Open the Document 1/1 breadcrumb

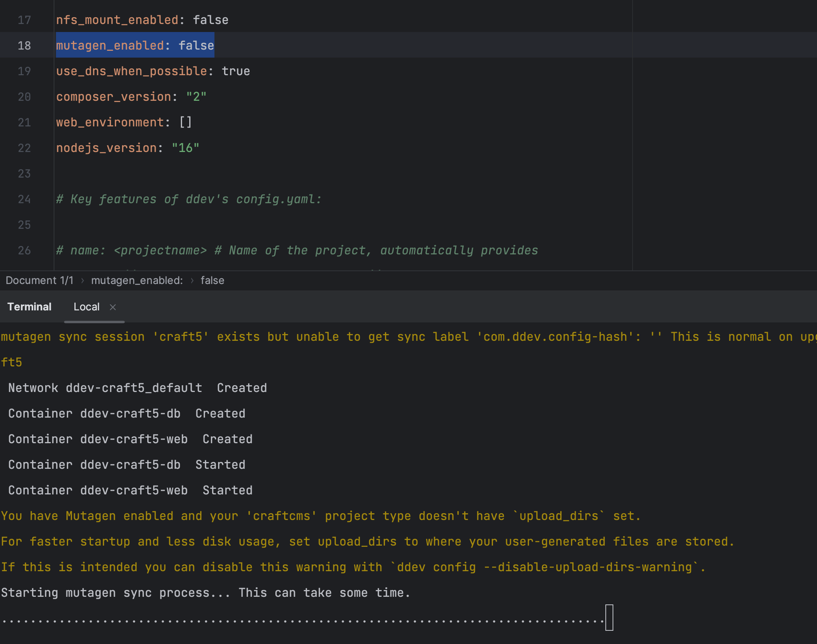coord(40,280)
